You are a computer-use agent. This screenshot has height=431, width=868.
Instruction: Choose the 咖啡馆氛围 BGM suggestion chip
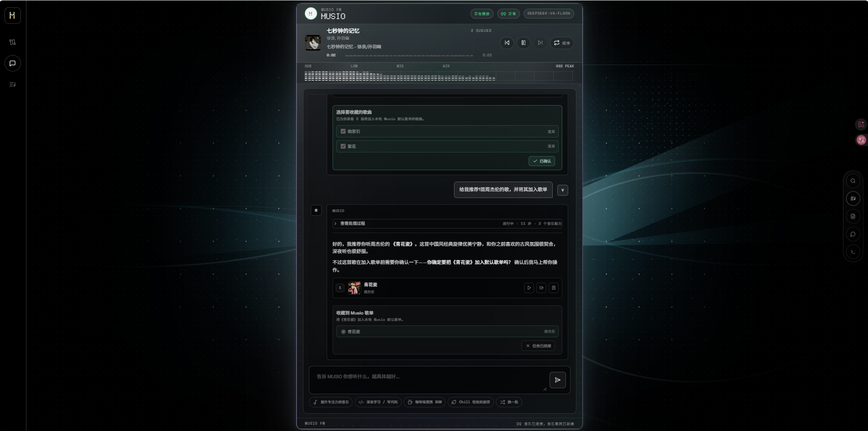pyautogui.click(x=425, y=402)
